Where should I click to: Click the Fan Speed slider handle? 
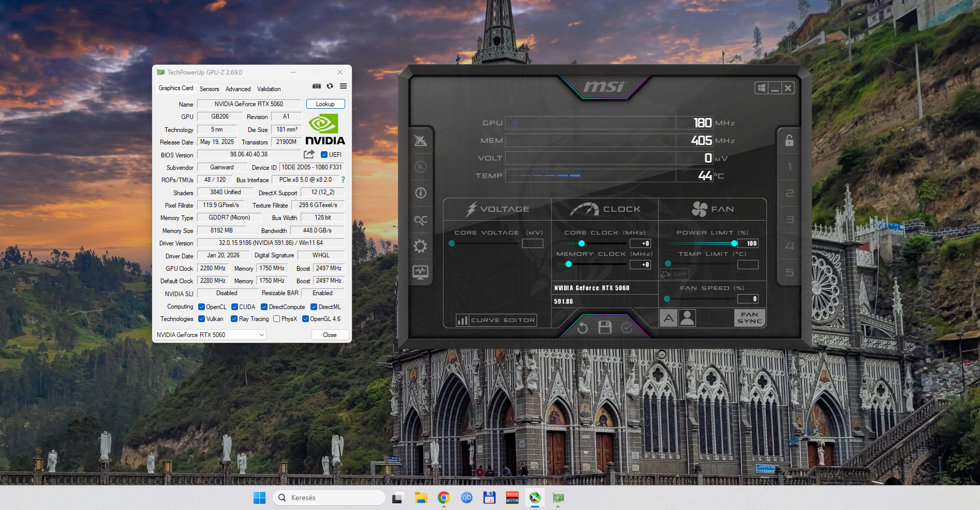(667, 299)
